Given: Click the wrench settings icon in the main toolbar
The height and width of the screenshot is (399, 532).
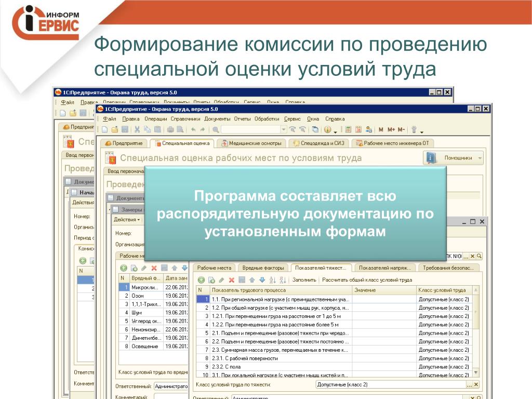Looking at the screenshot, I should (414, 129).
